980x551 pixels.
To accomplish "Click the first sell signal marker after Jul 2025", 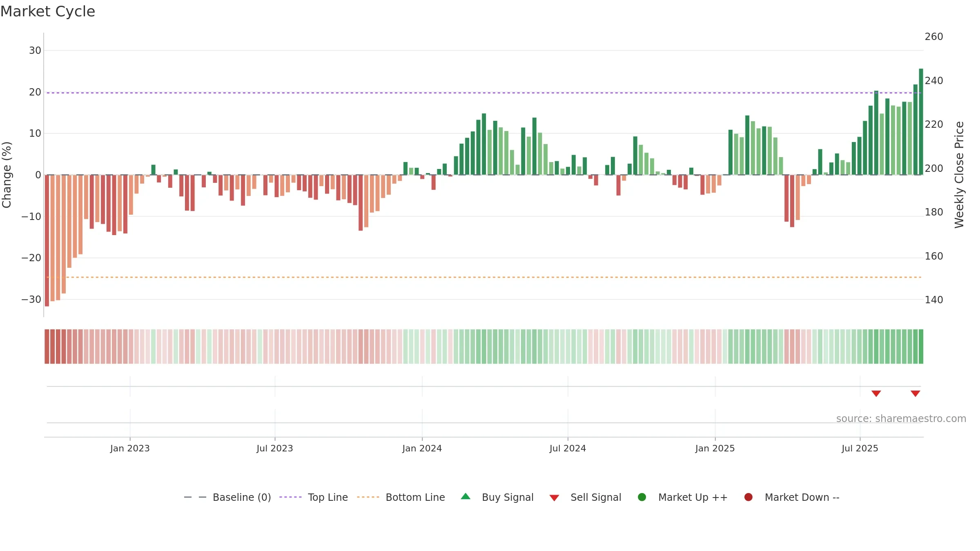I will point(876,393).
